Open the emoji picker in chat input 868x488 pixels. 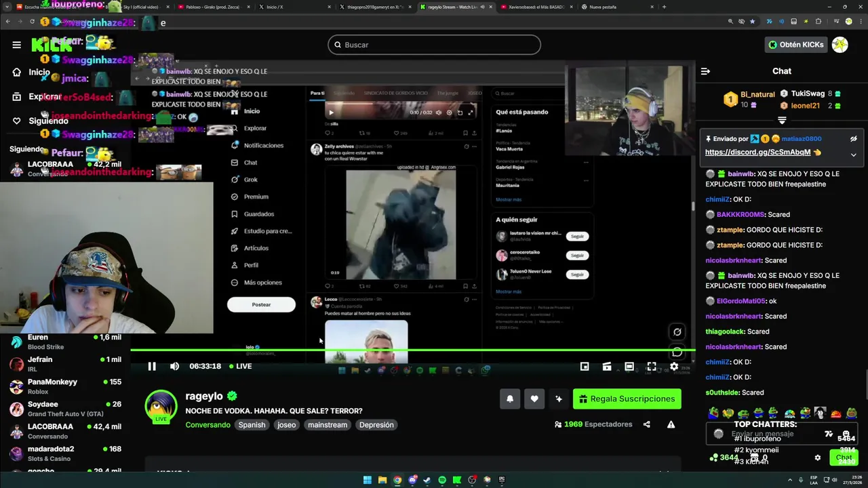pos(846,434)
